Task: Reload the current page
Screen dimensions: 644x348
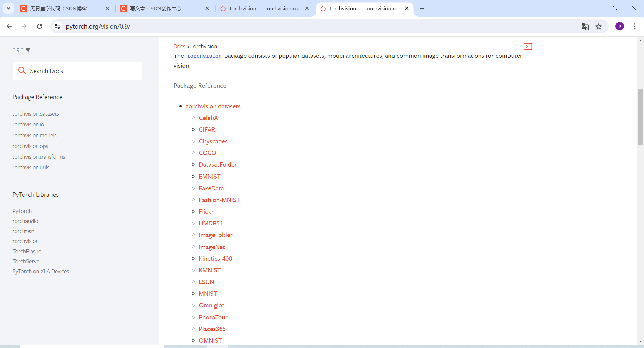Action: tap(39, 26)
